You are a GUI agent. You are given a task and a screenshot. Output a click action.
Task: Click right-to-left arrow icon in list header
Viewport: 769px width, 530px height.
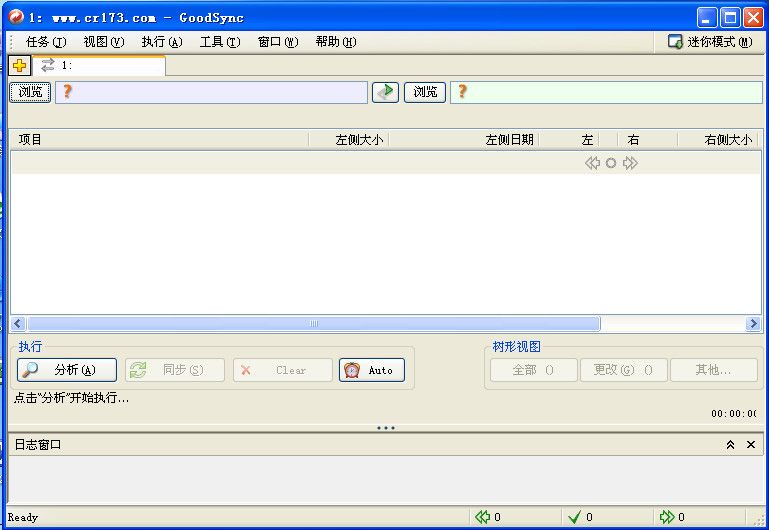pos(592,163)
